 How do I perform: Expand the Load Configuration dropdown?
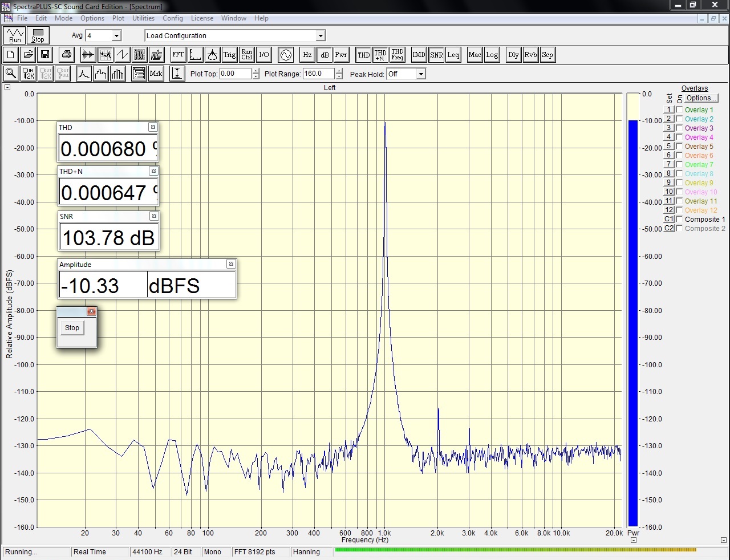click(321, 35)
